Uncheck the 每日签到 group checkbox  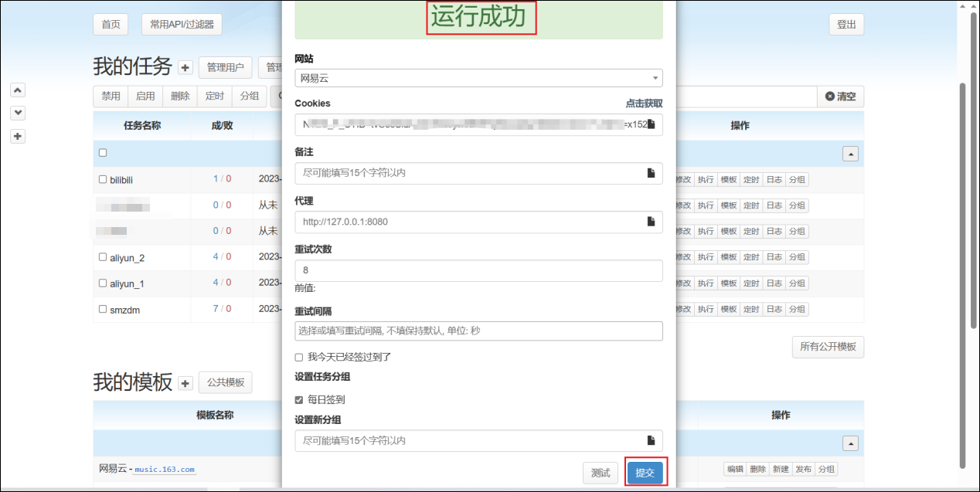pyautogui.click(x=299, y=400)
